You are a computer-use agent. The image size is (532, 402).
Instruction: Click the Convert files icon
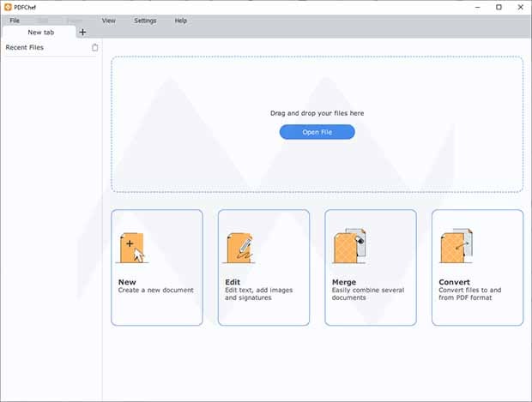(453, 248)
